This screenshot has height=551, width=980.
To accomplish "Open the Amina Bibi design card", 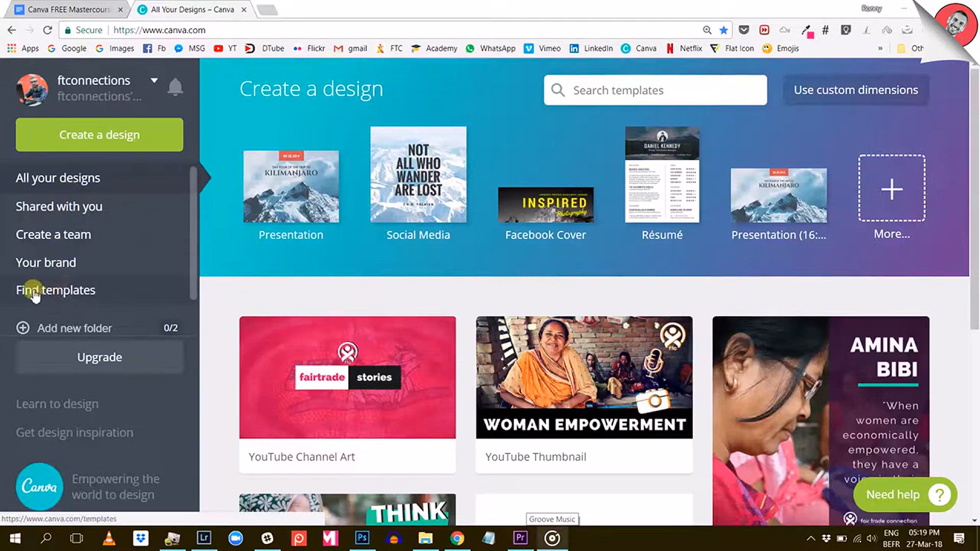I will 821,421.
